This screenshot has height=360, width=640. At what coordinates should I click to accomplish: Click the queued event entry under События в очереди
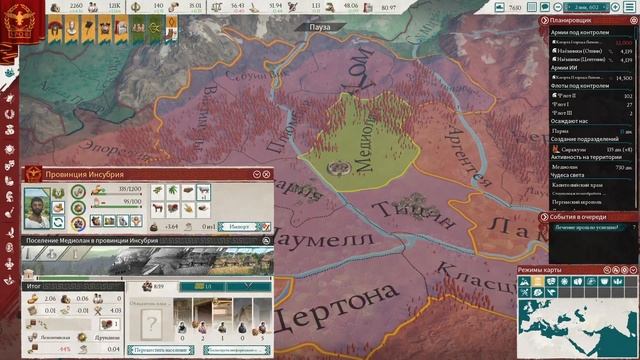tap(586, 227)
